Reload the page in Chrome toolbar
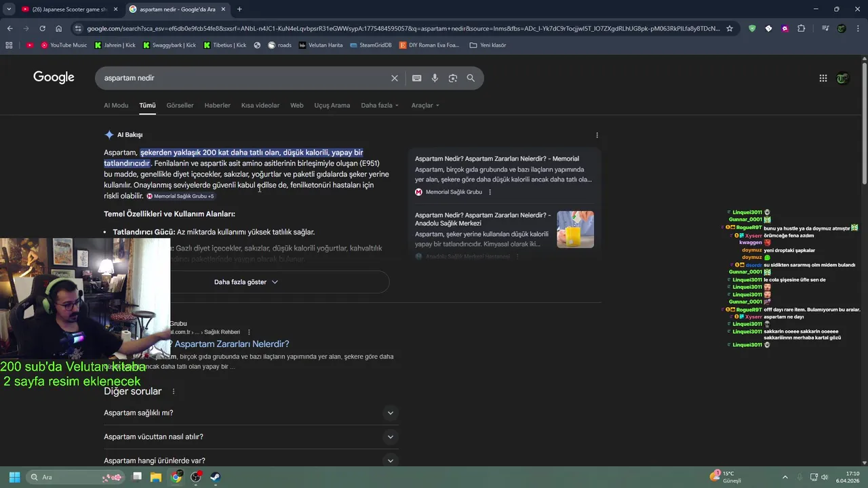 (42, 28)
